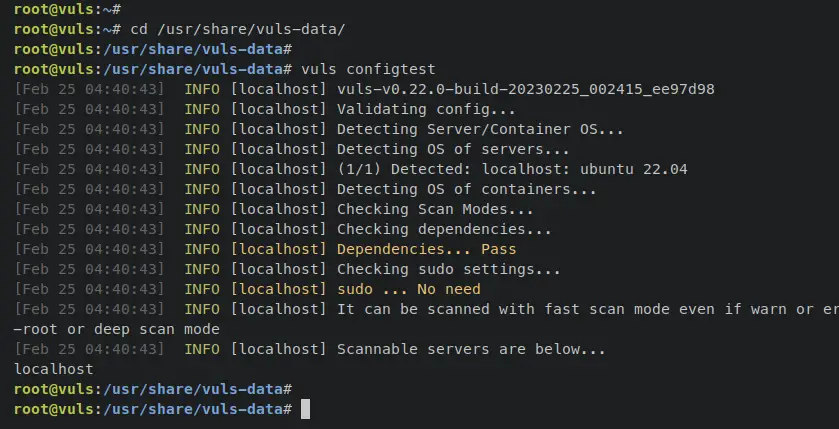The width and height of the screenshot is (839, 429).
Task: Click the 'Checking dependencies...' log line
Action: (x=444, y=229)
